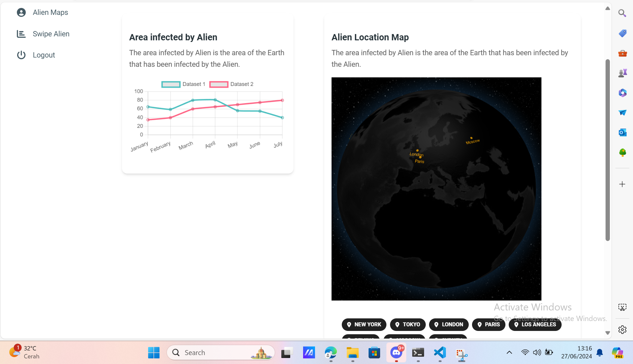This screenshot has height=364, width=633.
Task: Click the teal Dataset 1 legend swatch
Action: point(171,84)
